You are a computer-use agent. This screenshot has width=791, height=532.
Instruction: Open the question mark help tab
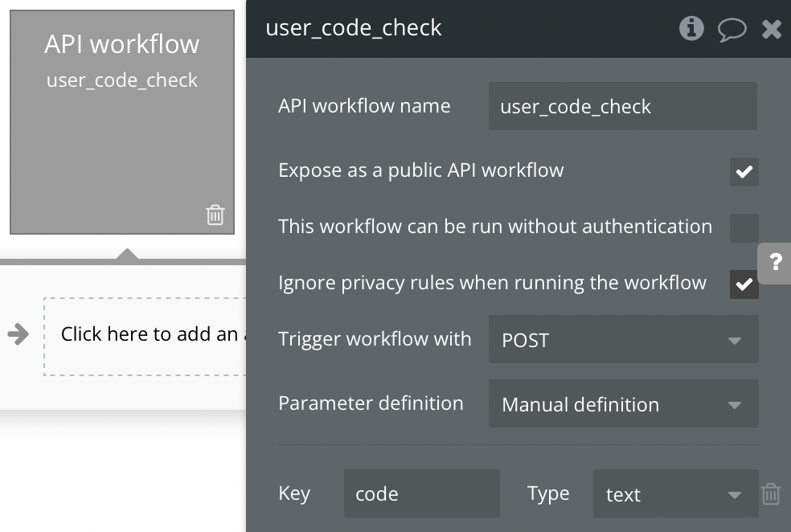point(775,263)
